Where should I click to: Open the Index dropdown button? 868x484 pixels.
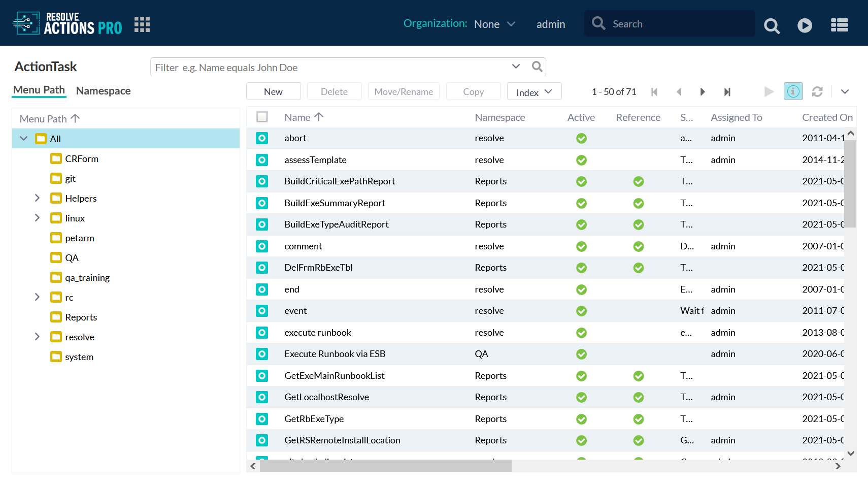[x=534, y=92]
